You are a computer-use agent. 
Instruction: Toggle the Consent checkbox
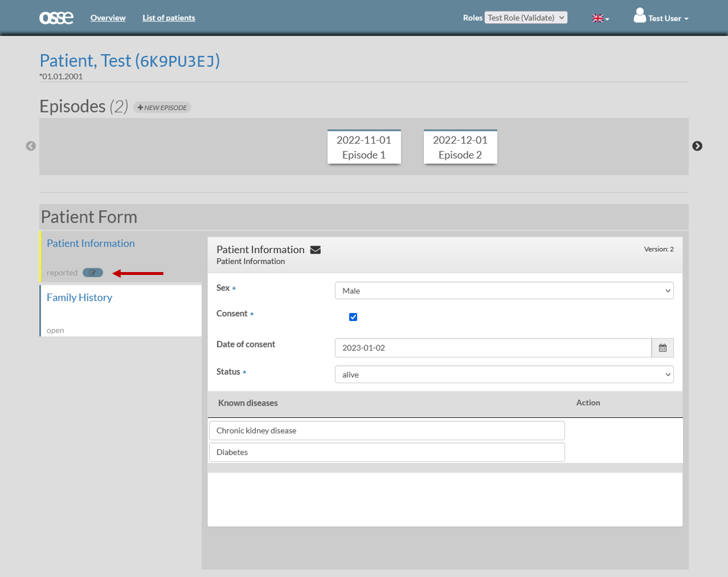[353, 317]
